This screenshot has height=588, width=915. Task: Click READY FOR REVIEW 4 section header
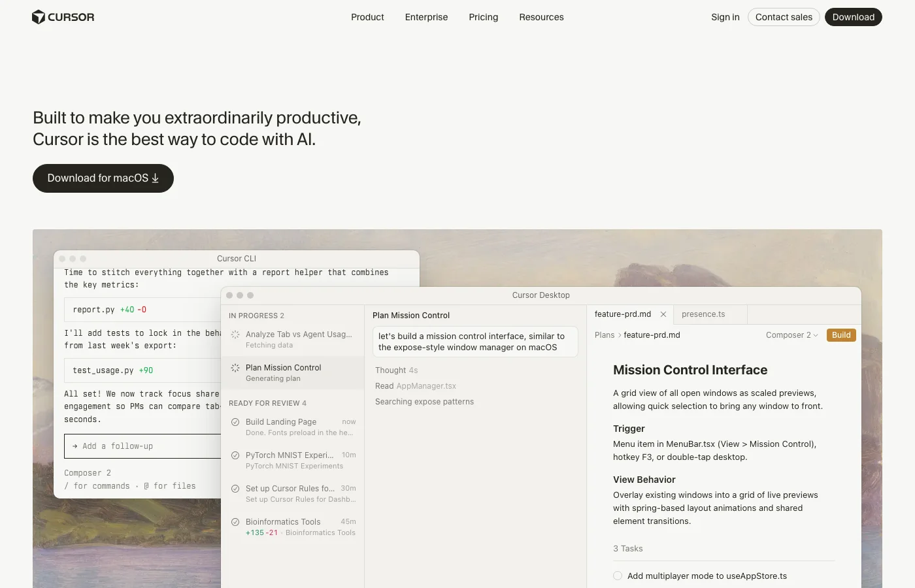click(267, 403)
